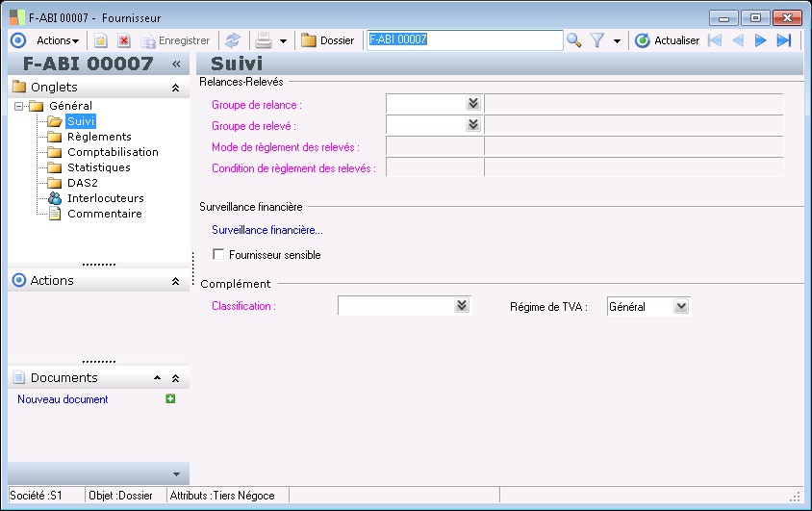Select the Suivi tab in the tree

[81, 121]
